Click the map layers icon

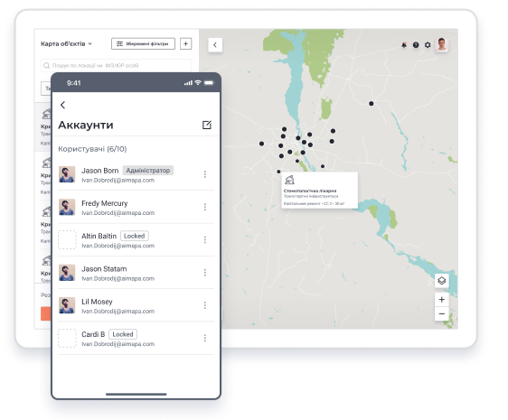442,280
